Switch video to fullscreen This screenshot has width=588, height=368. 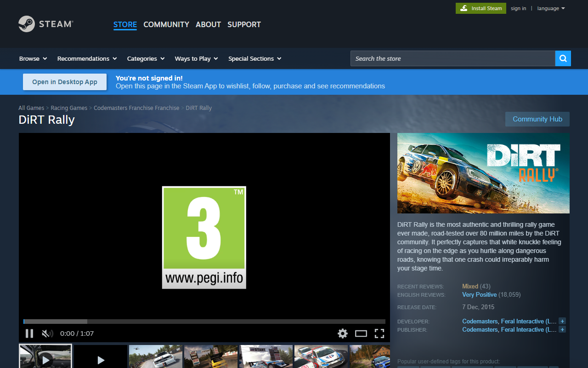pos(379,333)
